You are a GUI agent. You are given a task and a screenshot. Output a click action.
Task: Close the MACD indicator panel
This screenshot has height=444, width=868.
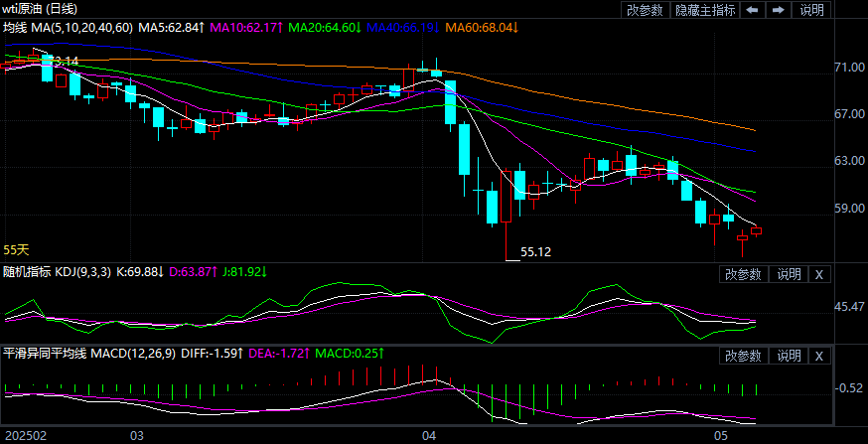[x=819, y=356]
